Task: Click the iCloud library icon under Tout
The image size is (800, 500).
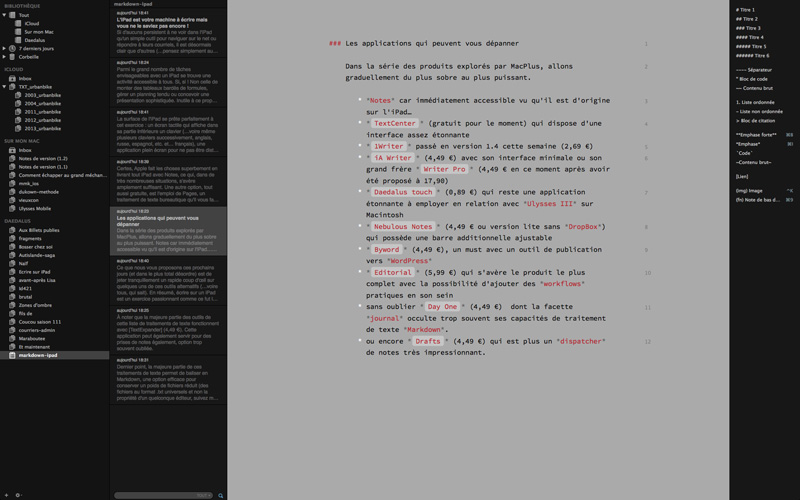Action: point(18,23)
